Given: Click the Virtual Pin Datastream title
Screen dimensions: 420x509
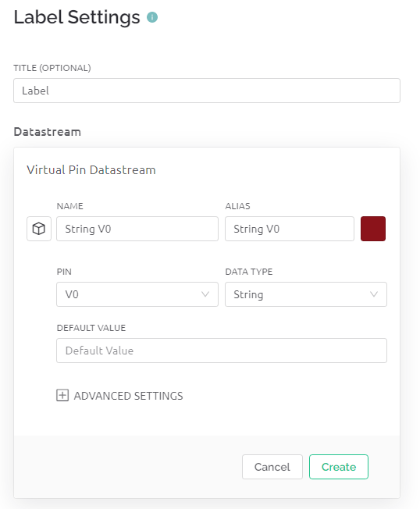Looking at the screenshot, I should click(x=91, y=169).
